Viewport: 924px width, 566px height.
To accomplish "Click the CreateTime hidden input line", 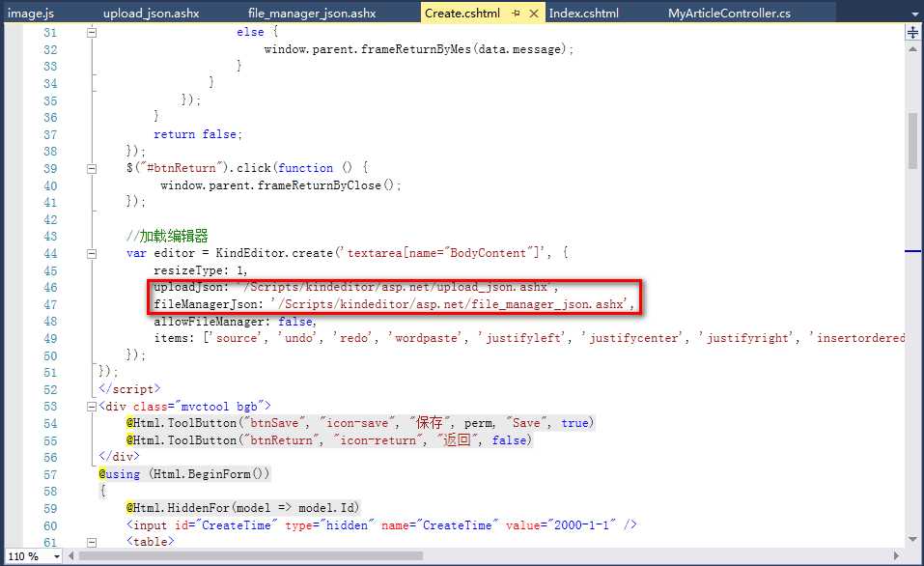I will (381, 524).
